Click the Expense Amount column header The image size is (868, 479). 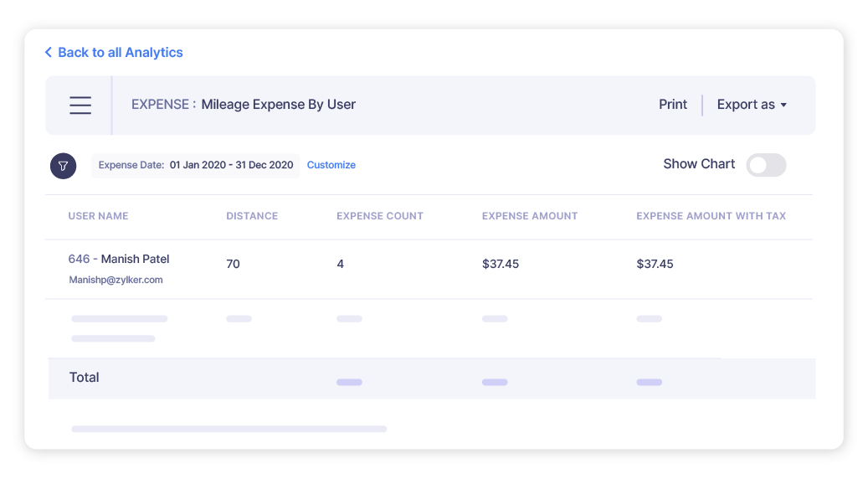[530, 216]
